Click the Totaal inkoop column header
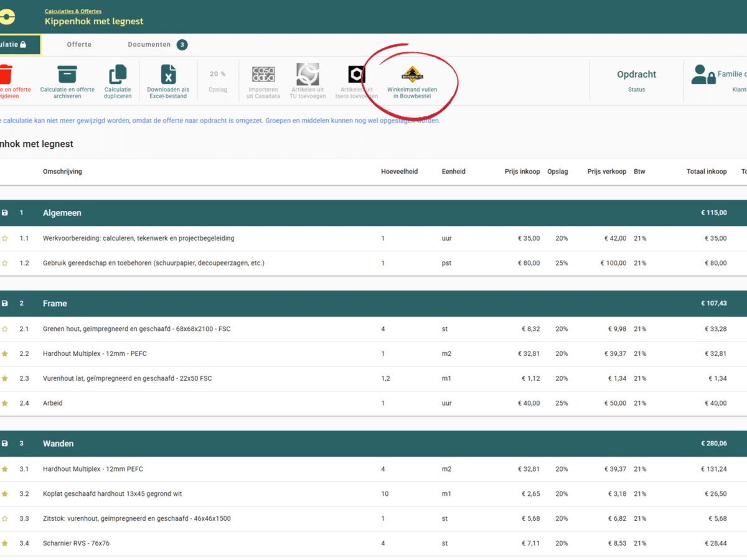 click(x=707, y=172)
